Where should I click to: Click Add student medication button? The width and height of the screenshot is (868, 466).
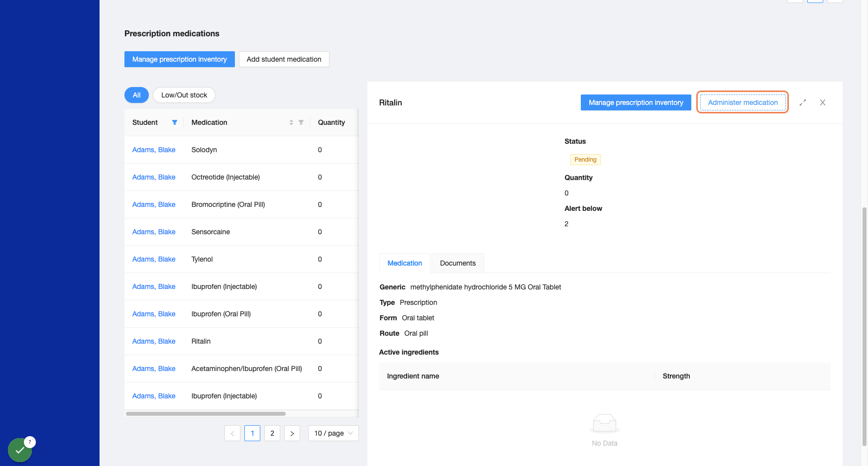click(x=284, y=59)
